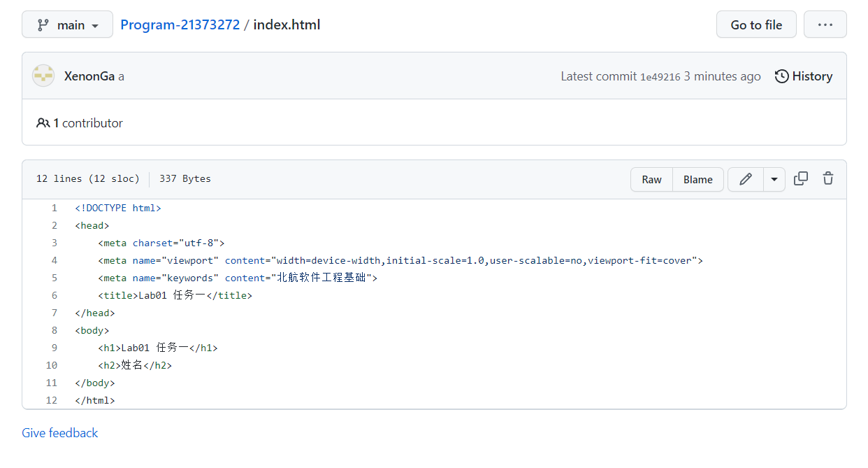View the Raw file contents
868x468 pixels.
pyautogui.click(x=651, y=180)
